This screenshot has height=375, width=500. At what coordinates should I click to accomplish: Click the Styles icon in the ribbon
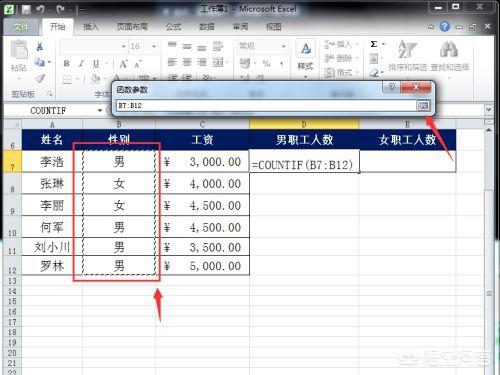point(305,57)
